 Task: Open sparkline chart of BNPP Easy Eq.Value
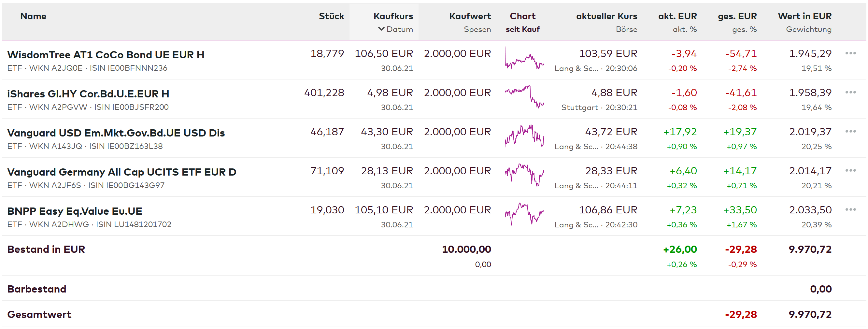tap(524, 214)
